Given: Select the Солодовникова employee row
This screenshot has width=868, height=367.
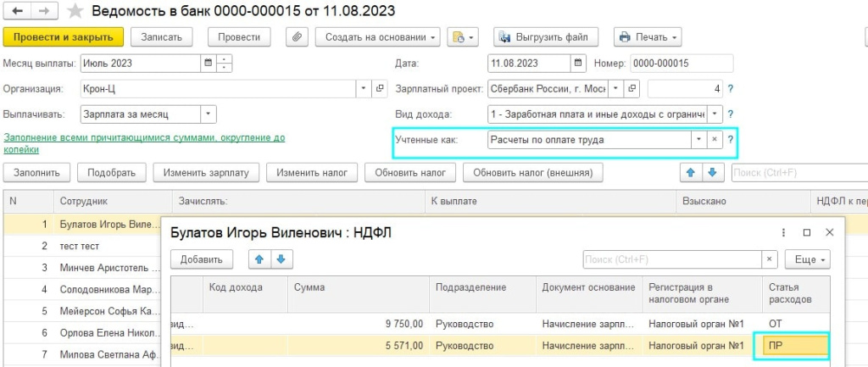Looking at the screenshot, I should click(x=83, y=290).
